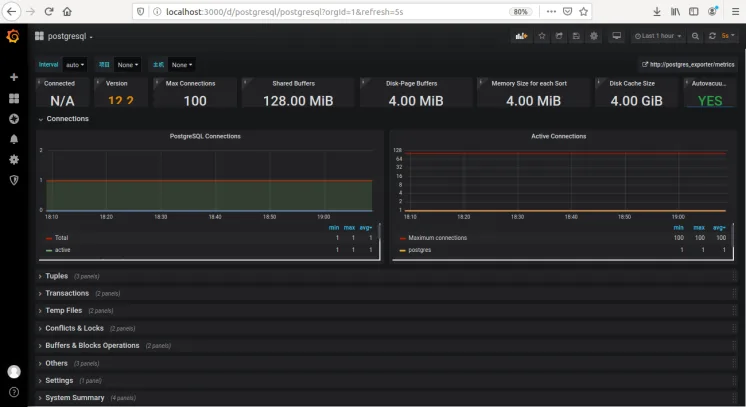Open page actions three dots menu
Image resolution: width=746 pixels, height=407 pixels.
point(551,11)
